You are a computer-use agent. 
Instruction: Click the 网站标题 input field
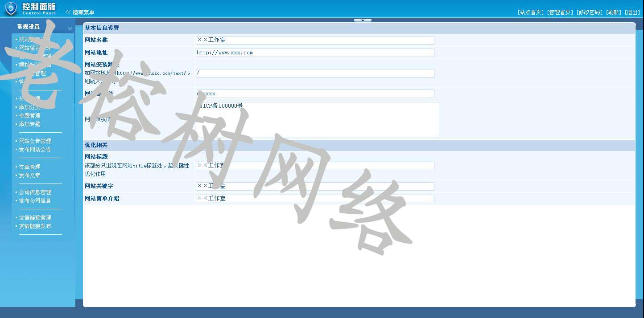tap(315, 166)
